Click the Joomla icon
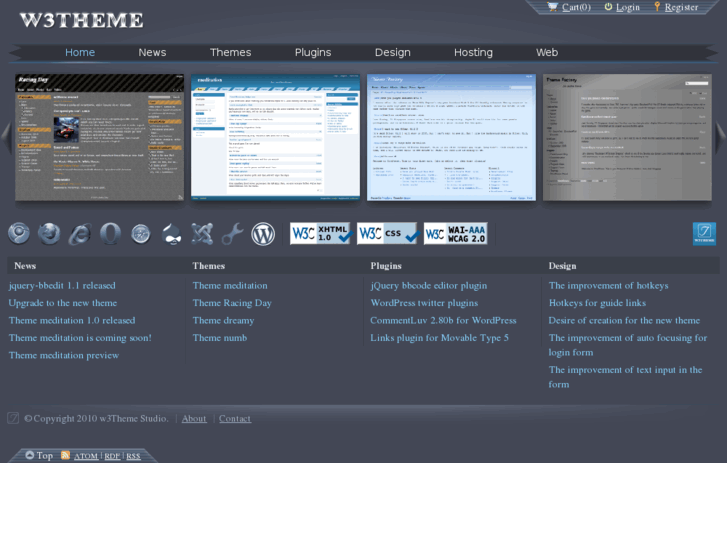 [x=203, y=234]
